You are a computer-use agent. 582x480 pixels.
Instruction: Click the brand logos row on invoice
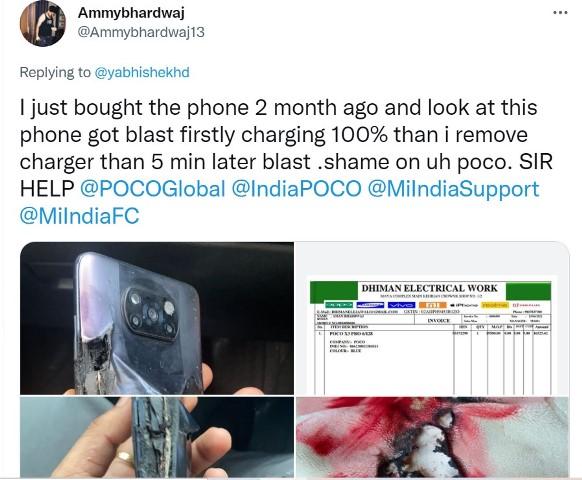click(431, 305)
